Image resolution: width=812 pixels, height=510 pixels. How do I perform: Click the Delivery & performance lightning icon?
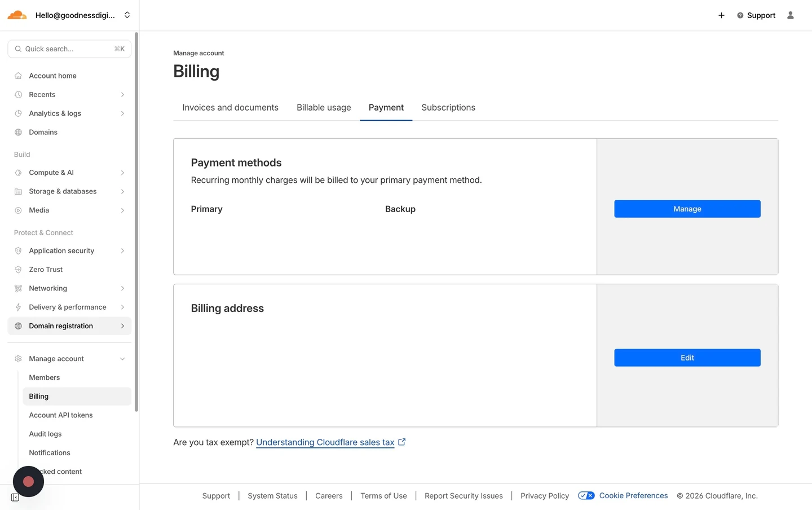pyautogui.click(x=18, y=307)
